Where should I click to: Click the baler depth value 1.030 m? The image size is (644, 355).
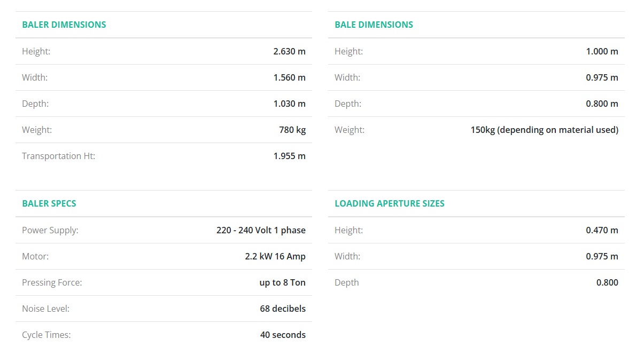pyautogui.click(x=289, y=104)
